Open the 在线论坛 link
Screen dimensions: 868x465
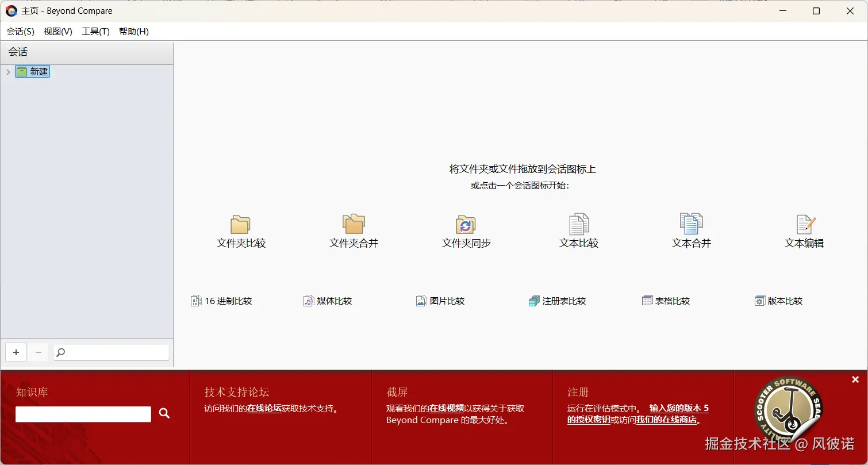pyautogui.click(x=264, y=409)
